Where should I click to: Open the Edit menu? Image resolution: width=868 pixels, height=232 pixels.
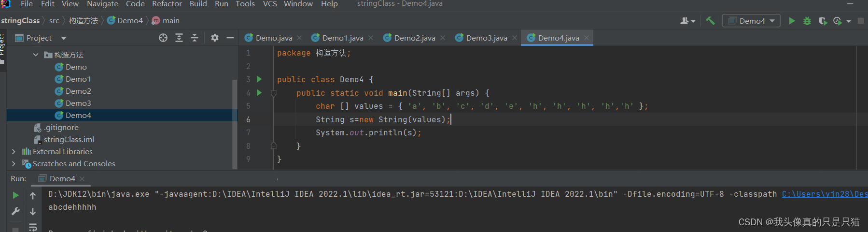[47, 4]
